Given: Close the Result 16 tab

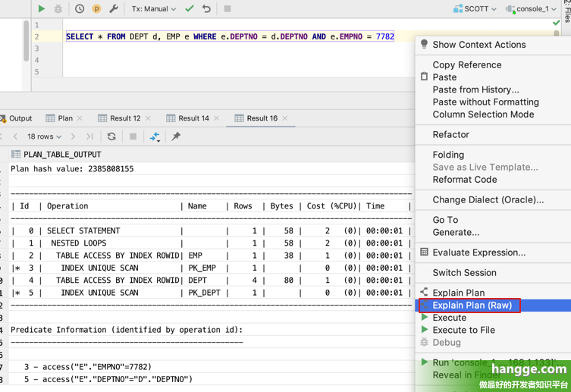Looking at the screenshot, I should [285, 118].
